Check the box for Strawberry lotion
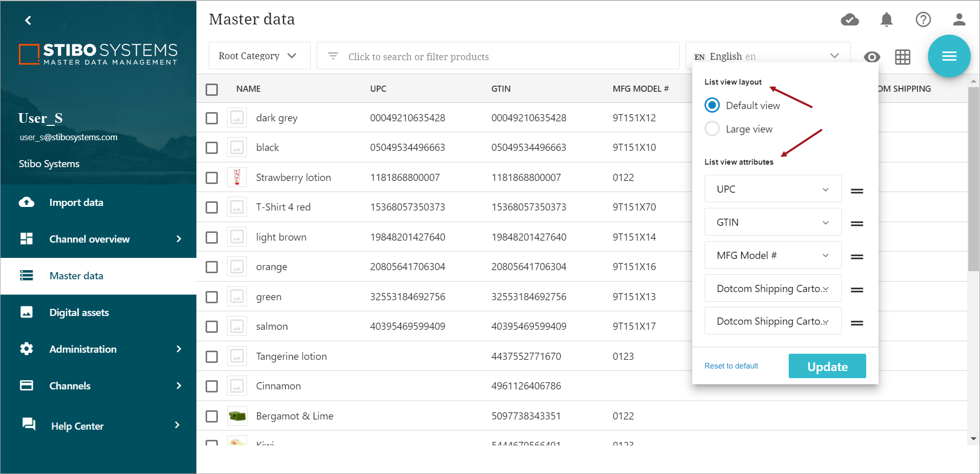980x474 pixels. tap(212, 178)
